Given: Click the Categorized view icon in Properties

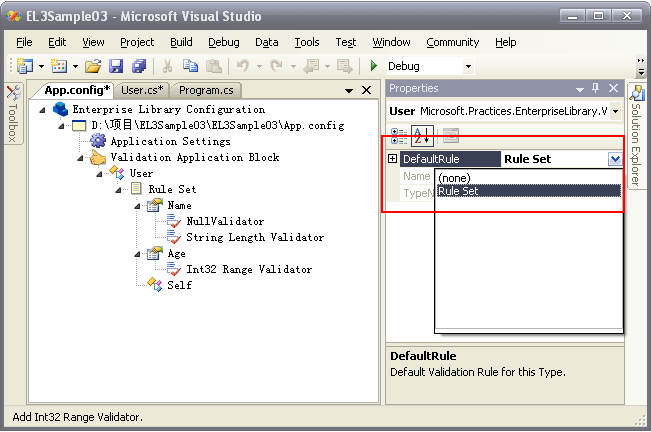Looking at the screenshot, I should point(399,136).
